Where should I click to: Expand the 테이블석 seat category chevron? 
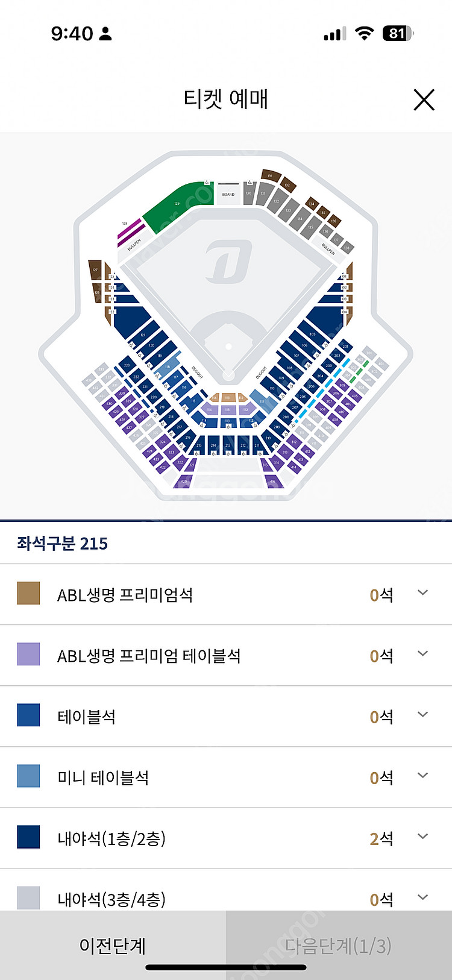point(422,715)
